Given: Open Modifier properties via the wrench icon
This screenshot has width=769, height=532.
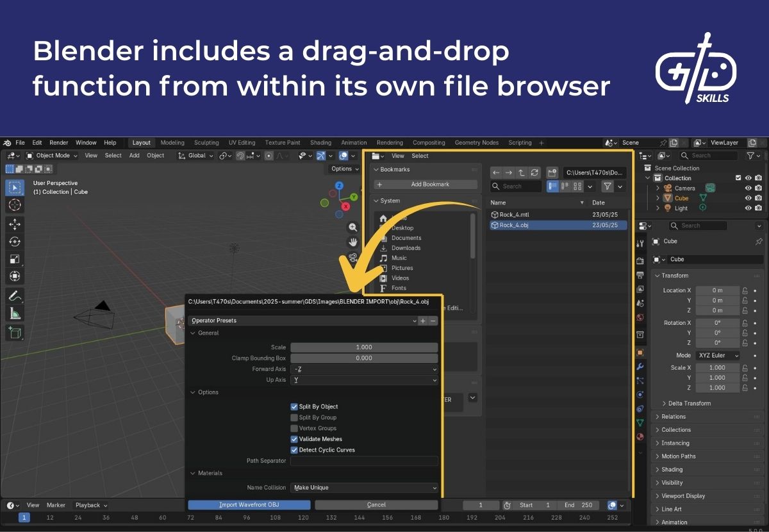Looking at the screenshot, I should [x=640, y=367].
